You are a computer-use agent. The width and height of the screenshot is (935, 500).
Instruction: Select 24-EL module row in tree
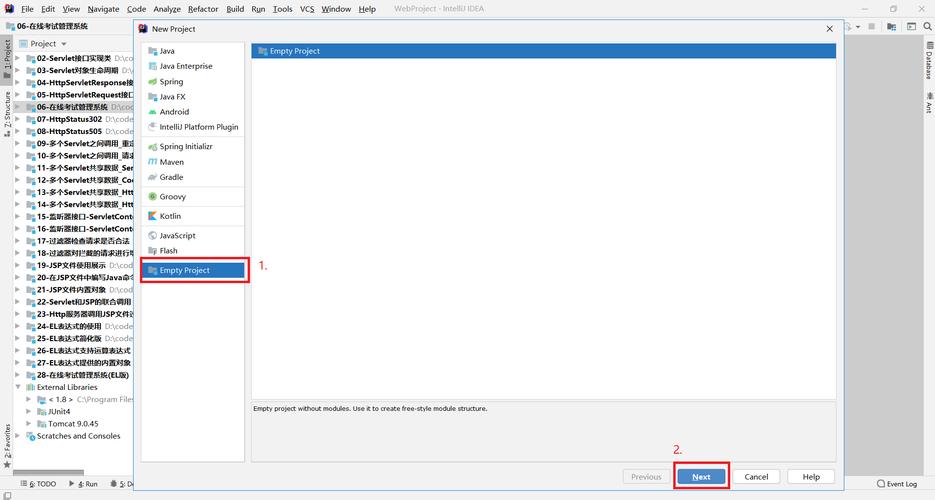tap(73, 327)
